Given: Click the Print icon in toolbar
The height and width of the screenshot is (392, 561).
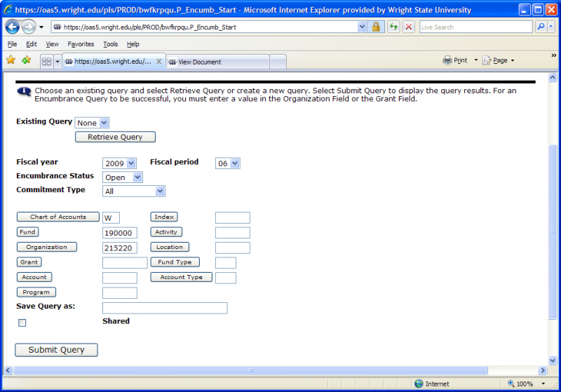Looking at the screenshot, I should pos(448,60).
